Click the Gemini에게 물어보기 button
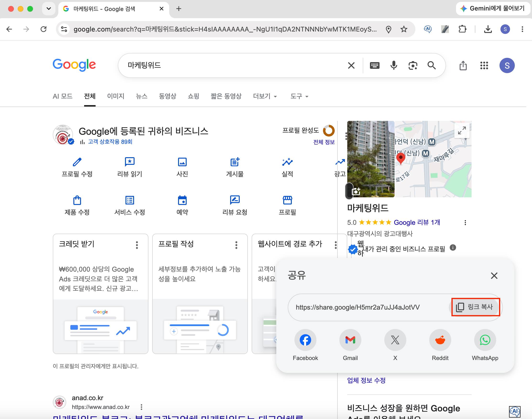Image resolution: width=532 pixels, height=419 pixels. tap(493, 9)
